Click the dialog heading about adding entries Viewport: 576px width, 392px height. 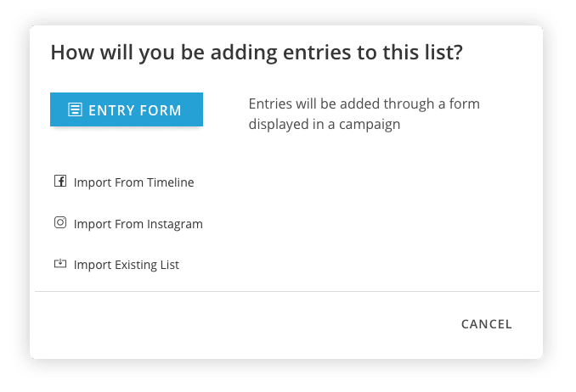(x=256, y=53)
